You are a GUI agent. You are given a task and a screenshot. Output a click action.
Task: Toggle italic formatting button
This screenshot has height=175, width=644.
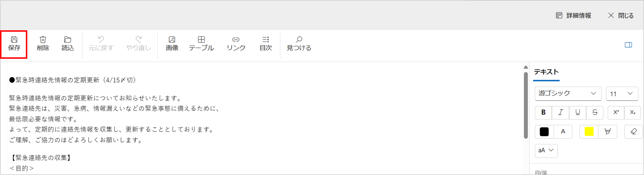click(560, 112)
